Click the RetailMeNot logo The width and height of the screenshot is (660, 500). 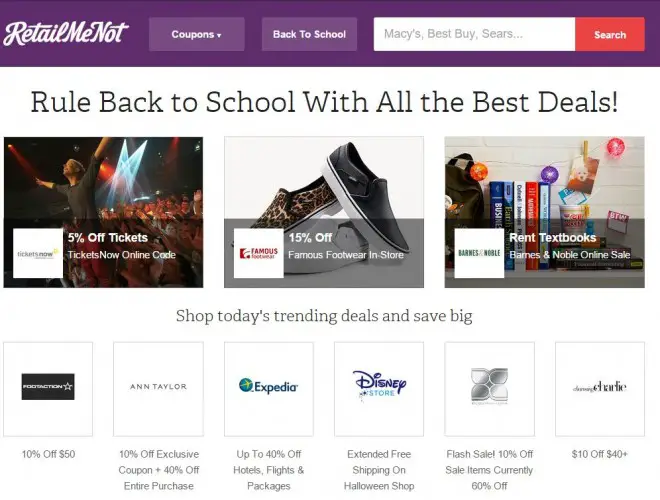(x=65, y=33)
